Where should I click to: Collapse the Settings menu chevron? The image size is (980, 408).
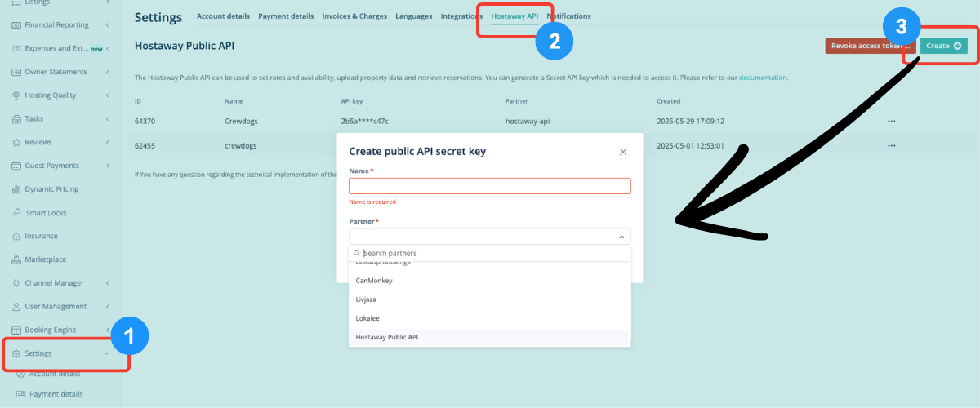click(x=107, y=353)
